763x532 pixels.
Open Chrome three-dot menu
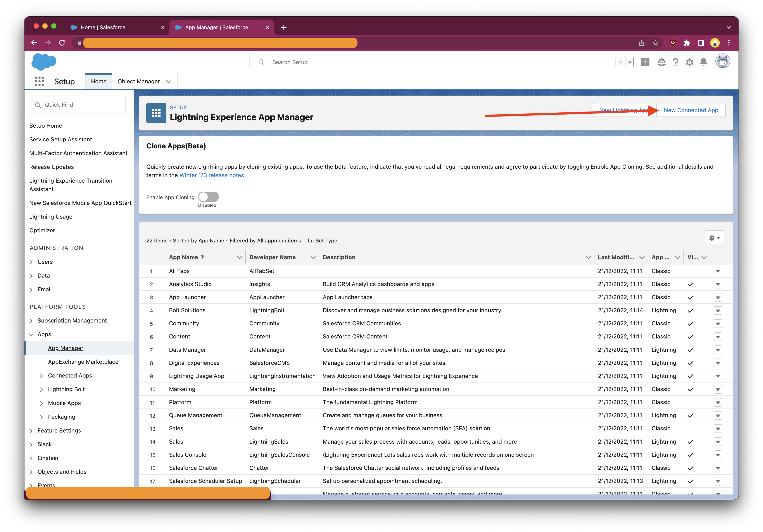click(x=729, y=43)
